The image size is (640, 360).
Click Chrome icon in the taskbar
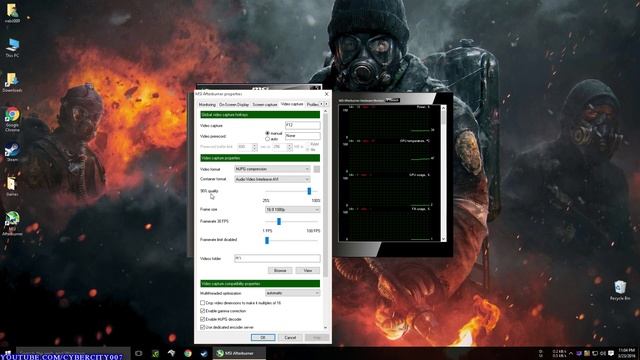pos(188,353)
